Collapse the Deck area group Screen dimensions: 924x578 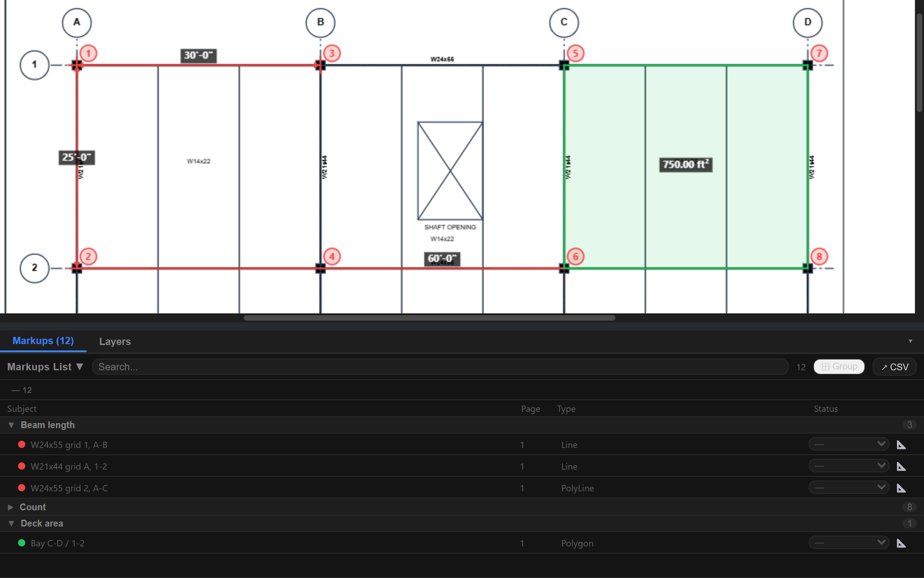pyautogui.click(x=11, y=523)
